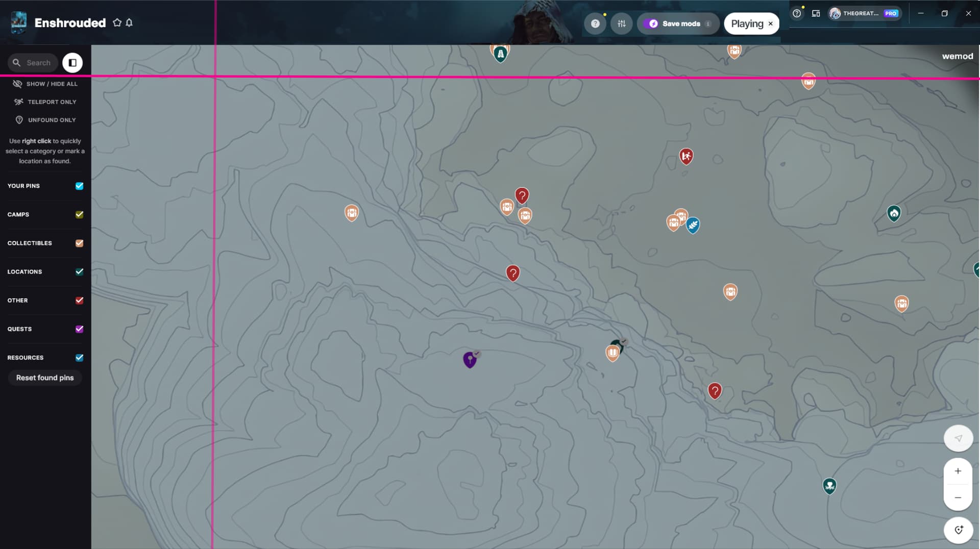Image resolution: width=980 pixels, height=549 pixels.
Task: Select the blue feather resource pin
Action: tap(693, 224)
